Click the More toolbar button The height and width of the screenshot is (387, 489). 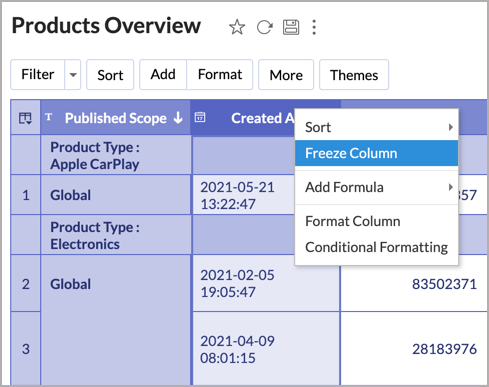[x=286, y=75]
